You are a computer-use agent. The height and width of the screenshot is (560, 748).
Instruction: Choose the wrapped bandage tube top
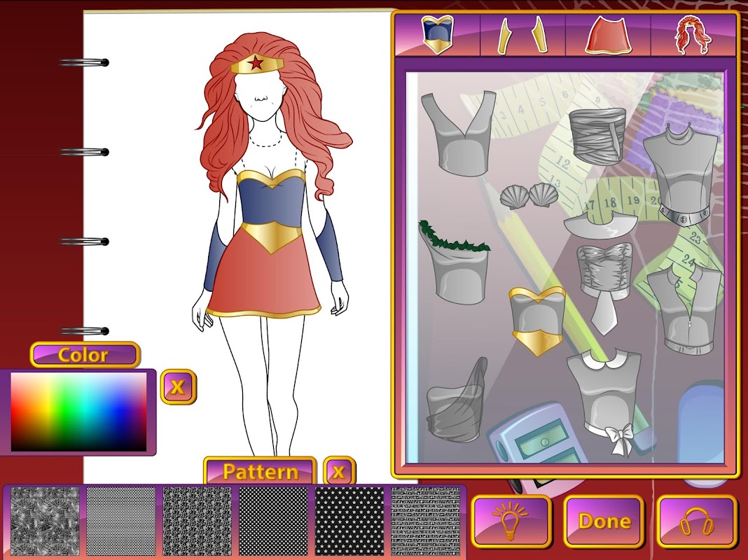click(597, 136)
